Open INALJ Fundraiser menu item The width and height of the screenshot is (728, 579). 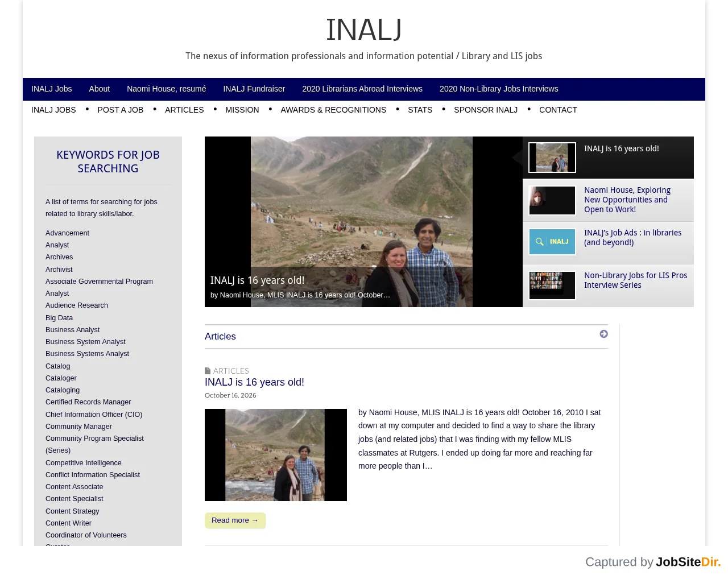(x=254, y=89)
